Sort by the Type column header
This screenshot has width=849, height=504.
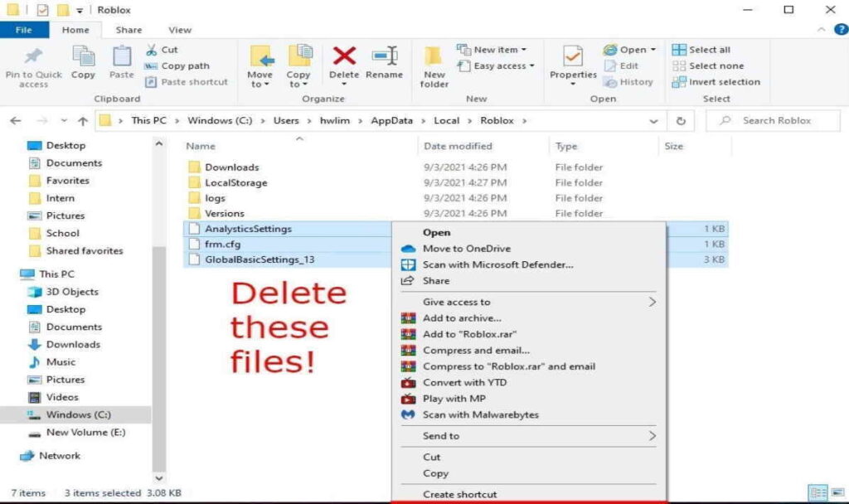566,146
